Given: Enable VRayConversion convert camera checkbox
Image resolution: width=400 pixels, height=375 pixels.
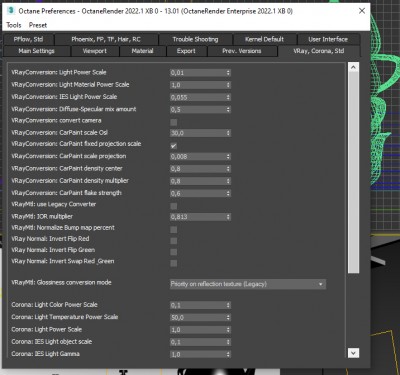Looking at the screenshot, I should click(x=174, y=122).
